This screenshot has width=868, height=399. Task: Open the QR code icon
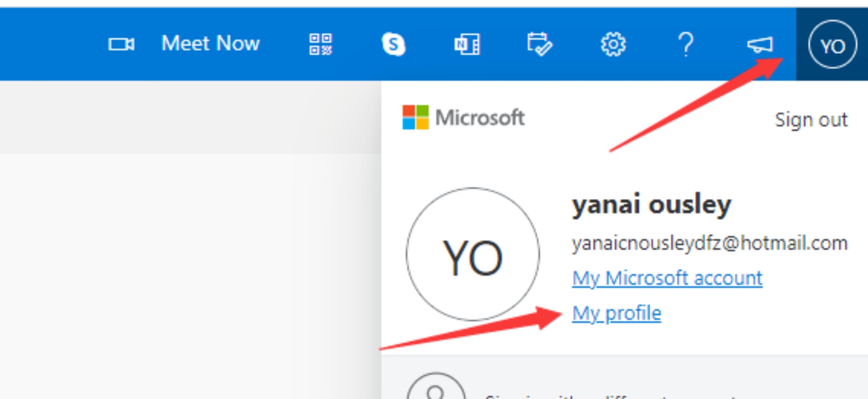(320, 44)
